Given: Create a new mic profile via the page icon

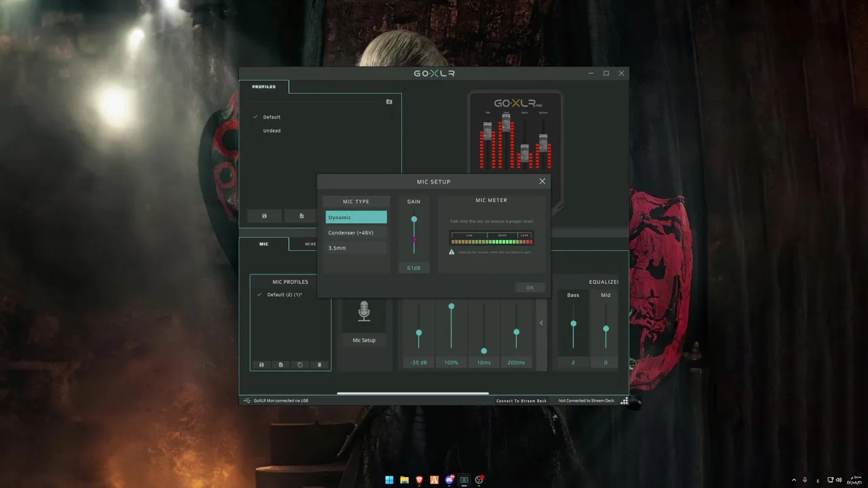Looking at the screenshot, I should [281, 365].
